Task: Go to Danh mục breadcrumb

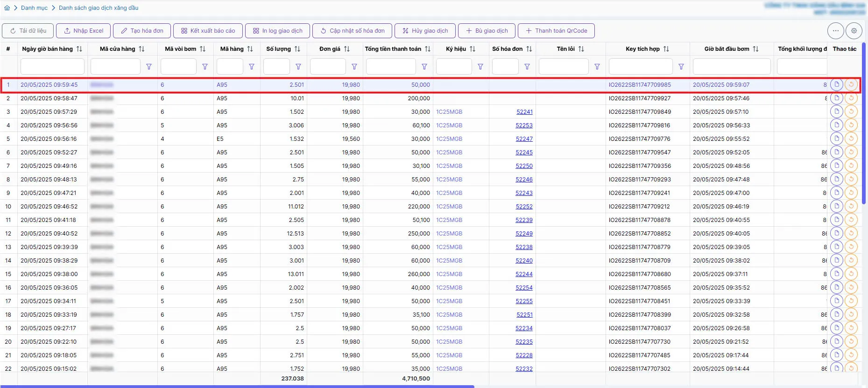Action: pos(34,8)
